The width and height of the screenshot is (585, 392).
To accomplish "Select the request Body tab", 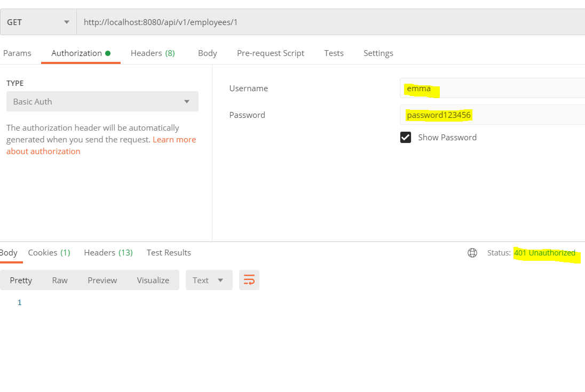I will click(x=207, y=53).
